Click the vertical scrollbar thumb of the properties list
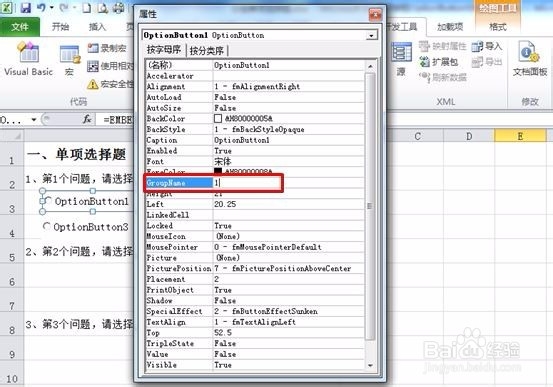The height and width of the screenshot is (387, 553). (x=370, y=206)
